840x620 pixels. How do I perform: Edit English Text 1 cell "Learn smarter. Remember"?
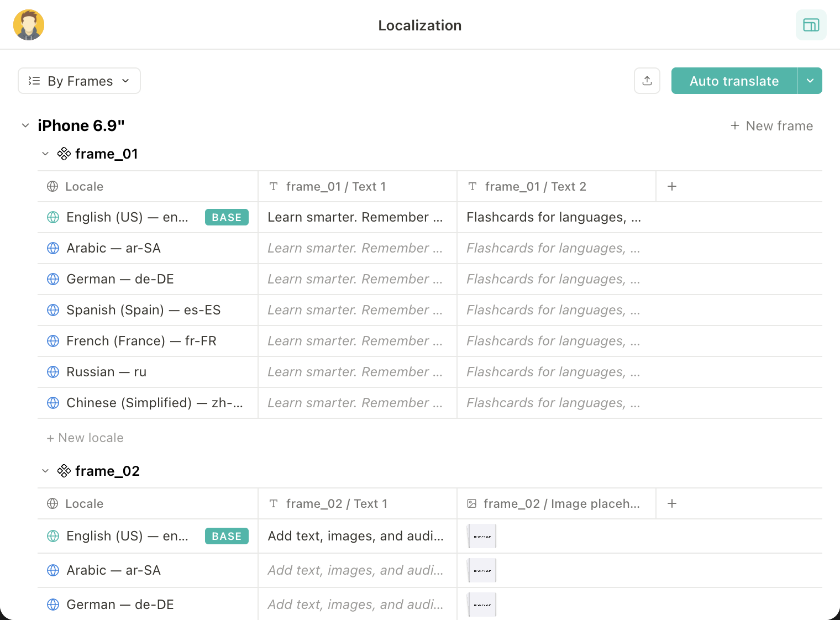[x=358, y=217]
